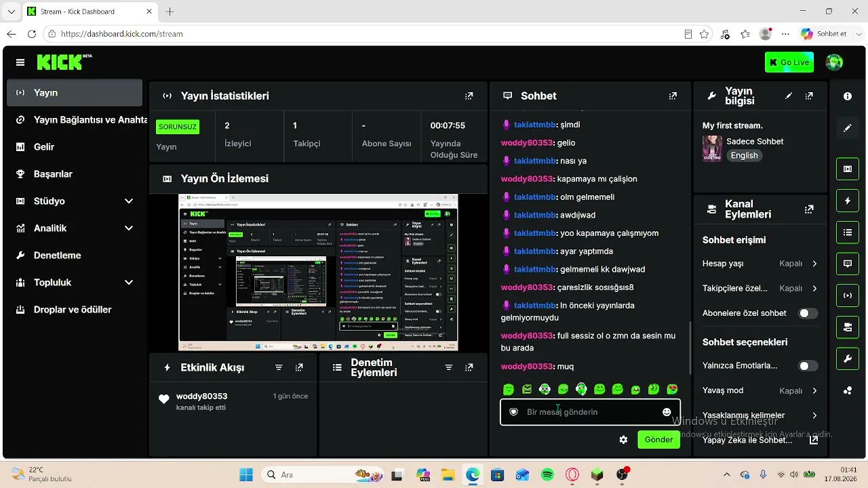Click the browser Refresh button

click(x=32, y=34)
